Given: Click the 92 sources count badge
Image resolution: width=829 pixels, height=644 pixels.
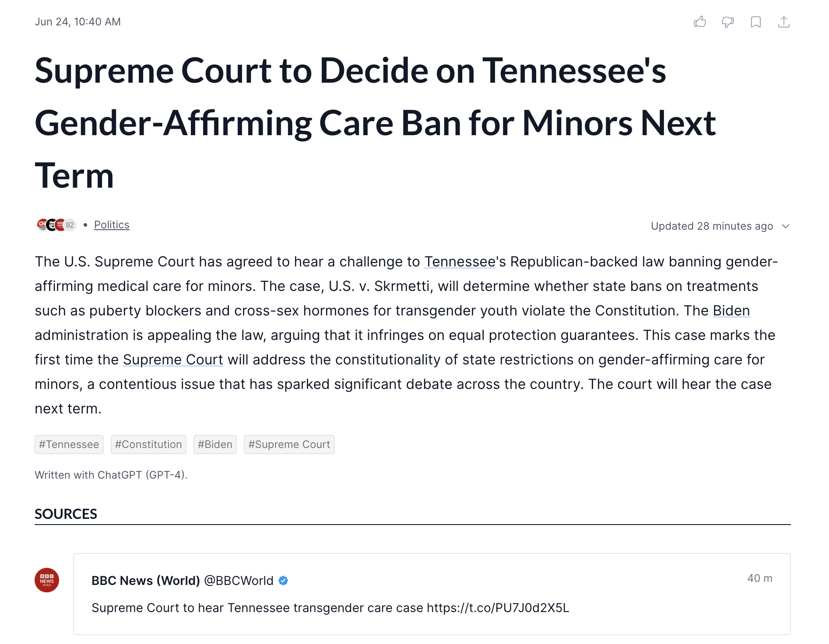Looking at the screenshot, I should (x=70, y=225).
